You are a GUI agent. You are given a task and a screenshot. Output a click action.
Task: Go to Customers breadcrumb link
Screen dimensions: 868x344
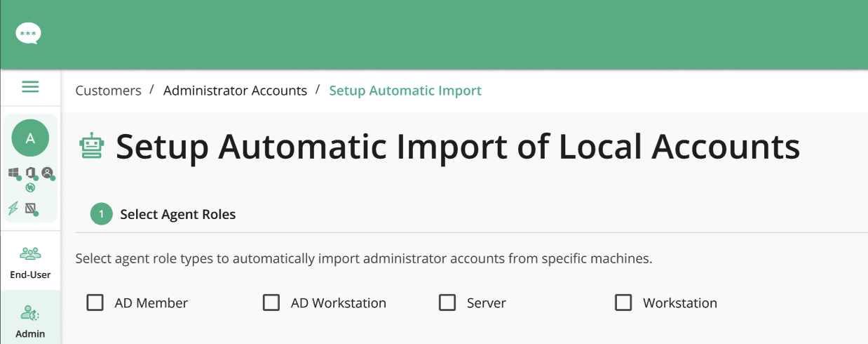point(108,91)
